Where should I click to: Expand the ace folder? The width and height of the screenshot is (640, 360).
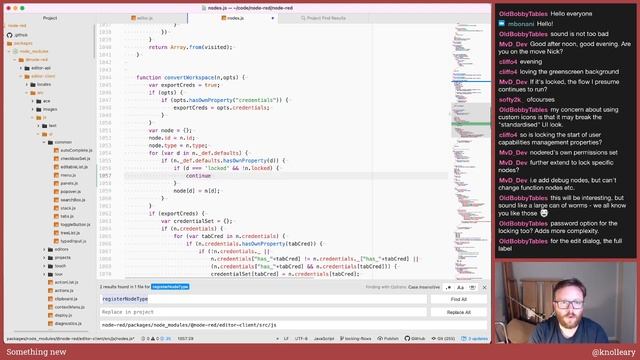pyautogui.click(x=33, y=101)
